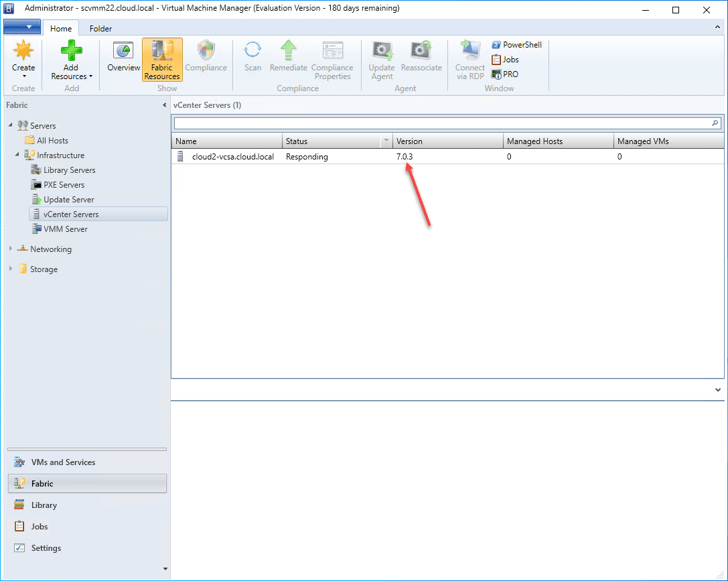Click the search magnifier icon
This screenshot has height=581, width=728.
(715, 123)
